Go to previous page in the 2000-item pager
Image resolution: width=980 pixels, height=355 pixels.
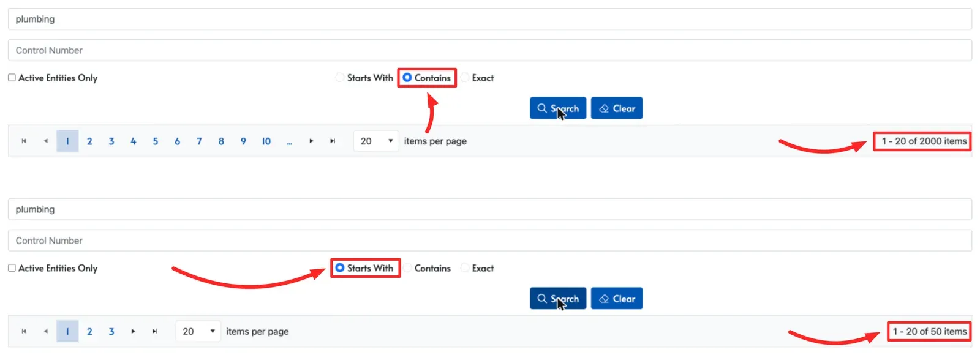click(x=45, y=141)
